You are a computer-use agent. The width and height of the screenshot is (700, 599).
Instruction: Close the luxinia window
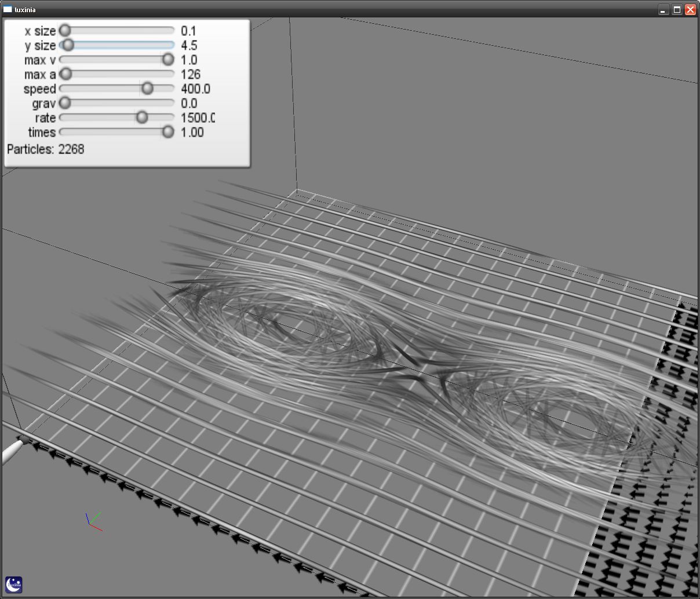pos(690,10)
